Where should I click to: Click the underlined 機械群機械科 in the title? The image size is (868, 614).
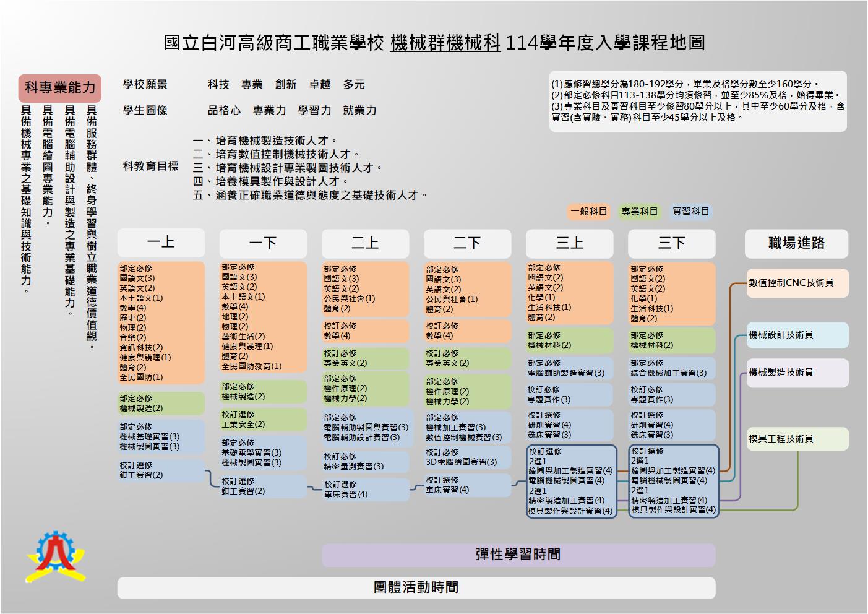tap(445, 43)
